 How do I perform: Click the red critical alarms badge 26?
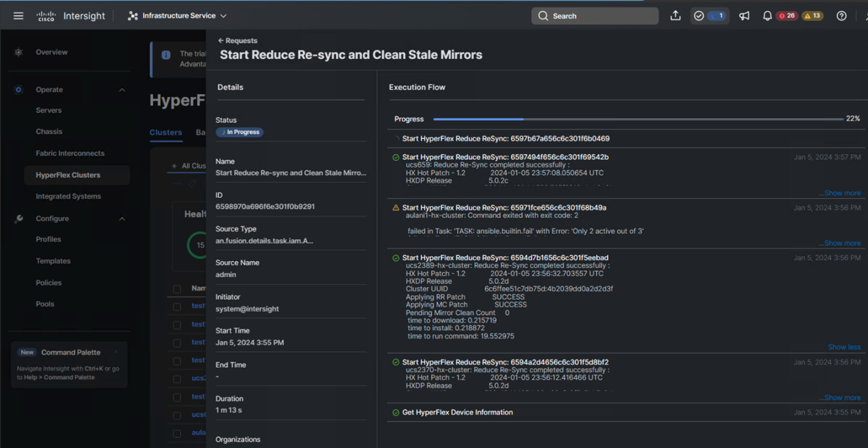(787, 16)
